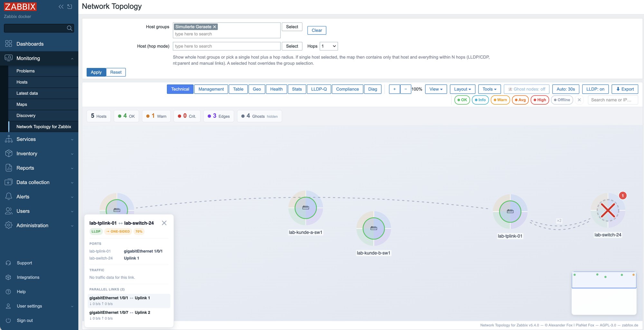Image resolution: width=644 pixels, height=330 pixels.
Task: Click the Reset filter button
Action: [x=116, y=72]
